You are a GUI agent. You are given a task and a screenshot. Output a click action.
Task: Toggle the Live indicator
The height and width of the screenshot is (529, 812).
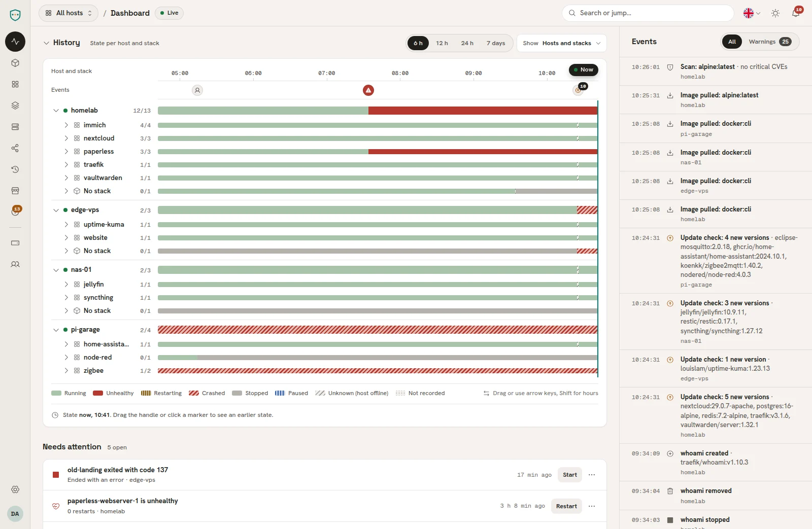pos(169,13)
